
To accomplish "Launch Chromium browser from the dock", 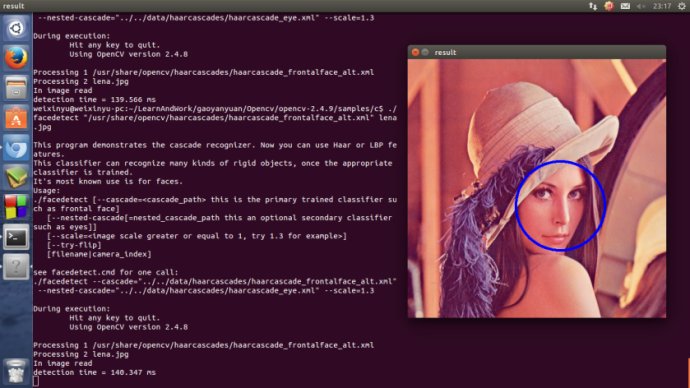I will tap(16, 148).
